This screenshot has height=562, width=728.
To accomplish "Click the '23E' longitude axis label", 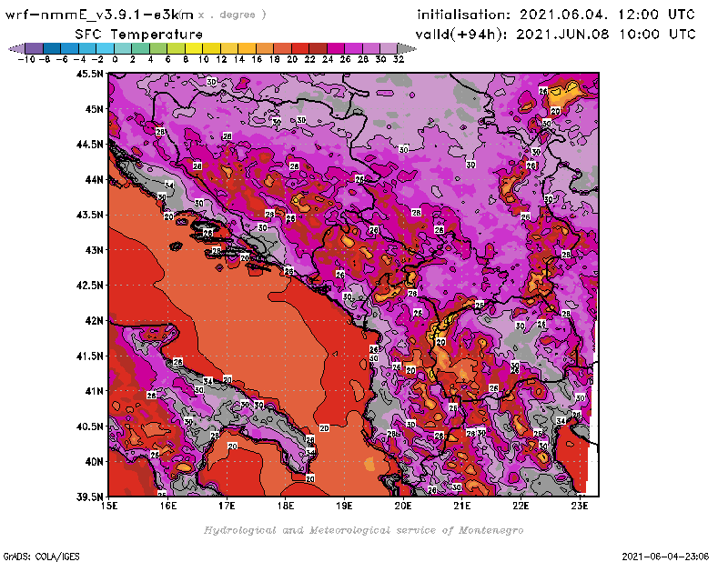I will pos(580,506).
